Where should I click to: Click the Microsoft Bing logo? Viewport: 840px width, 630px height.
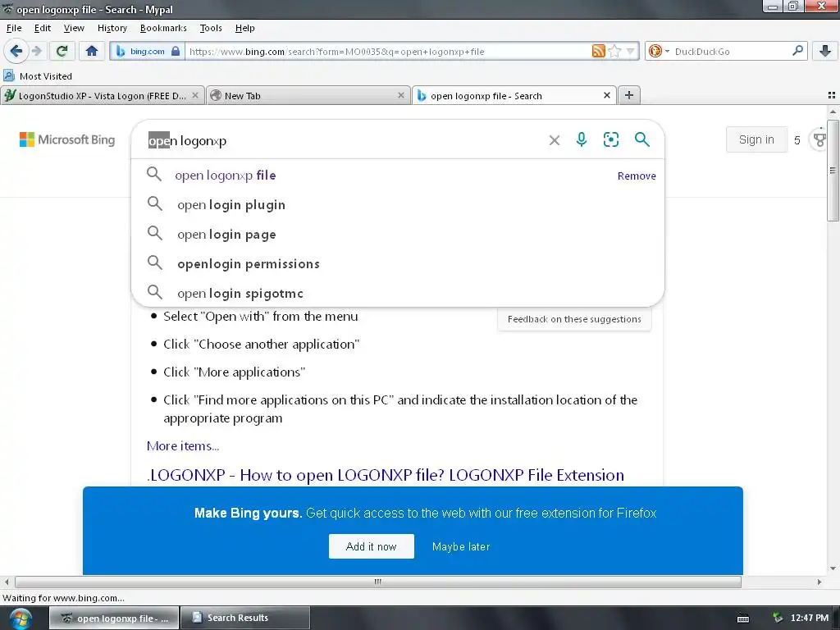pos(67,139)
